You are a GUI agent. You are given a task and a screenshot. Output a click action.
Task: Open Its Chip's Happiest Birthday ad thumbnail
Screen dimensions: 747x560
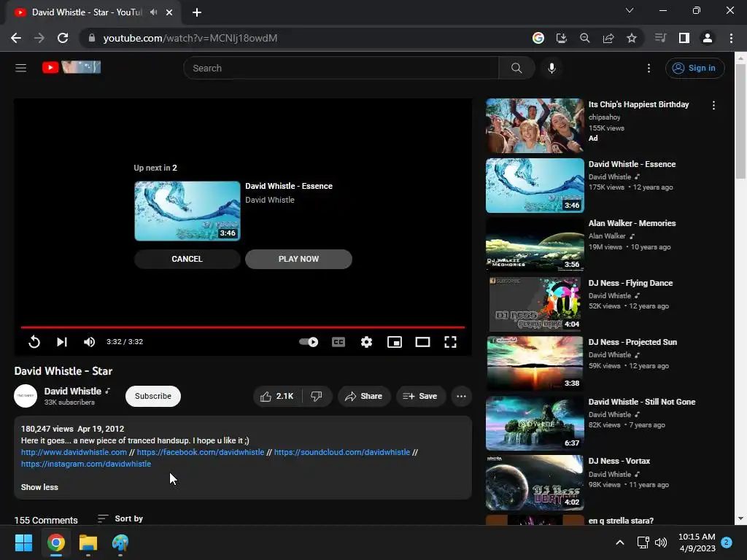[535, 125]
